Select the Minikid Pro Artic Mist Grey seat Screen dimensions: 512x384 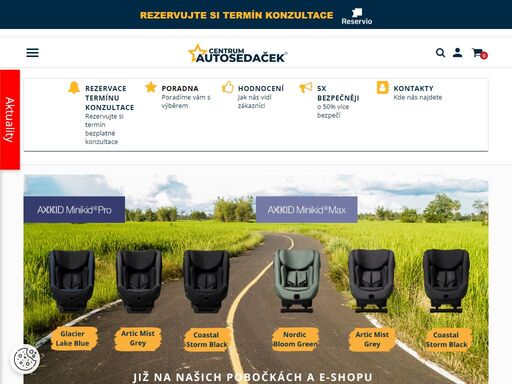coord(139,281)
